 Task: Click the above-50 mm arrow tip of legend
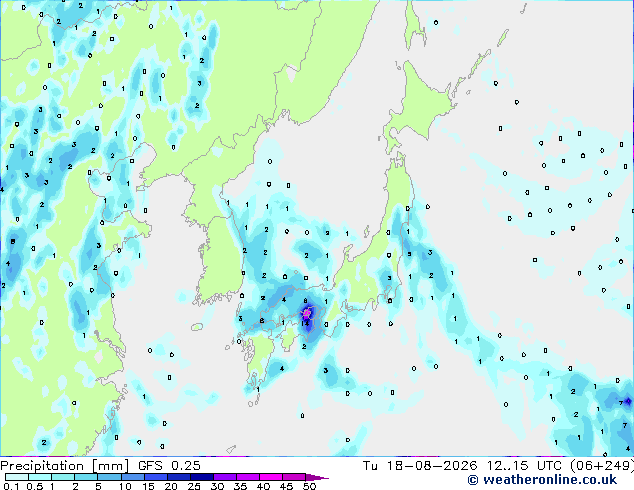coord(317,477)
